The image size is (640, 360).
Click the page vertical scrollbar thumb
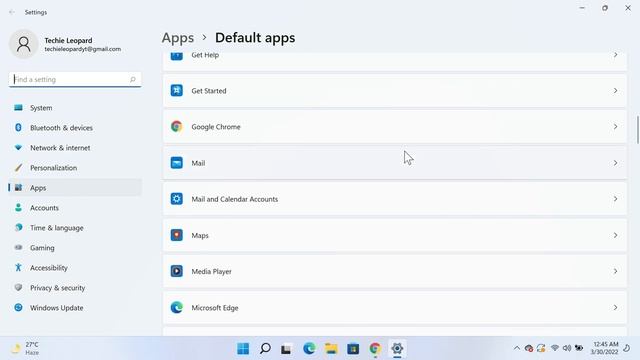tap(638, 130)
